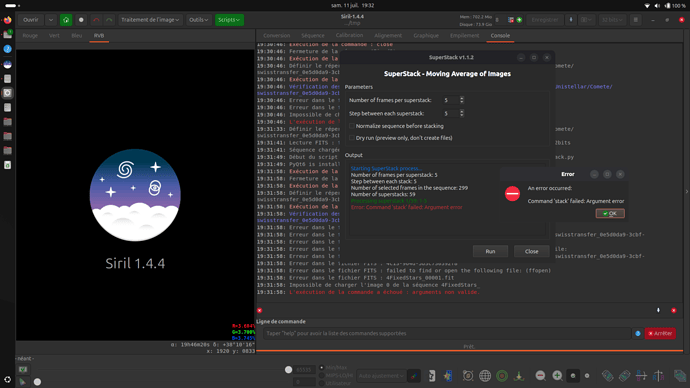Click the export log arrow icon above command line
The image size is (690, 388).
(658, 311)
